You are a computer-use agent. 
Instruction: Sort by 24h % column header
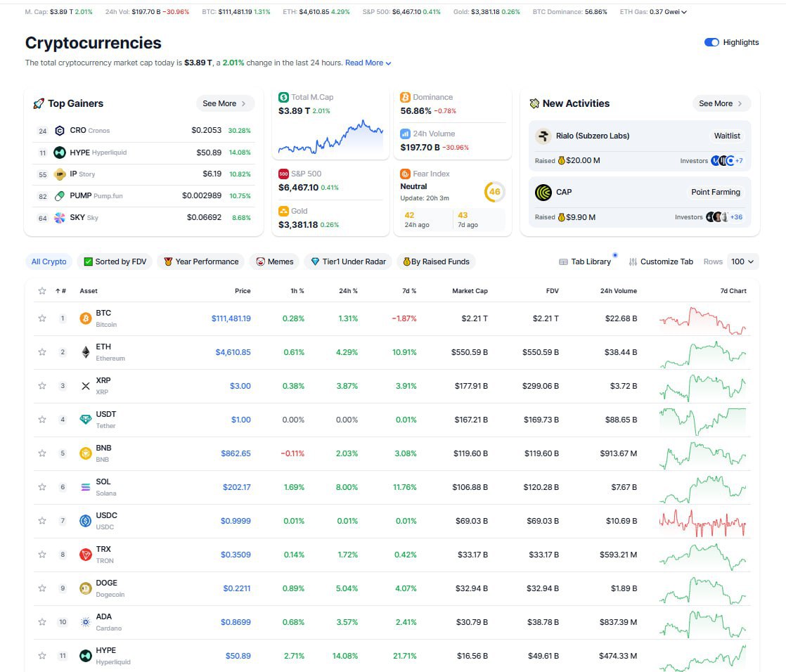(x=348, y=290)
